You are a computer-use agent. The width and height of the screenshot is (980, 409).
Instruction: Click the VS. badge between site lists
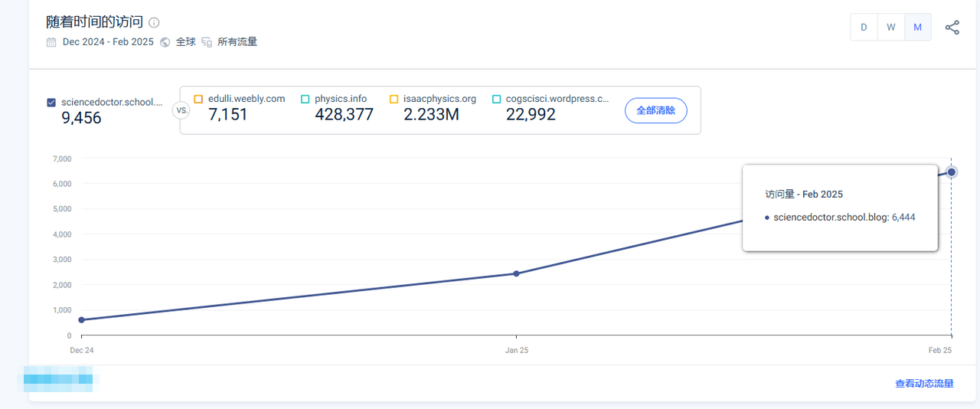[x=182, y=110]
